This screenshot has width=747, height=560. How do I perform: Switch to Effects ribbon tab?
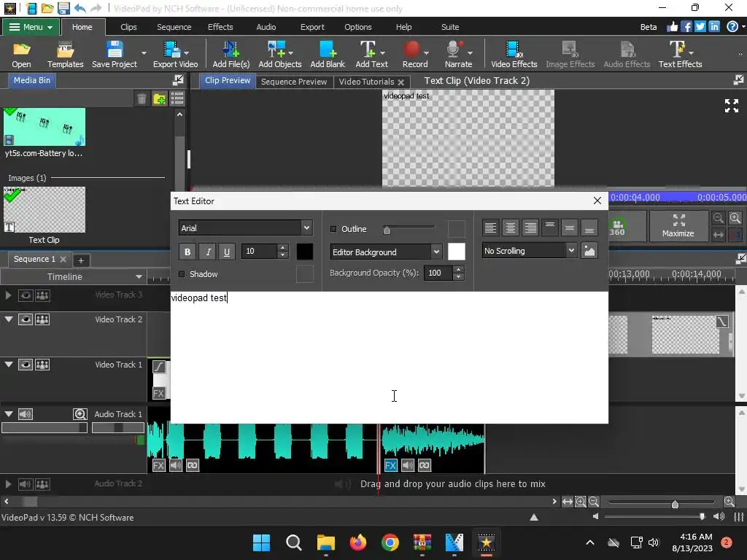(220, 27)
